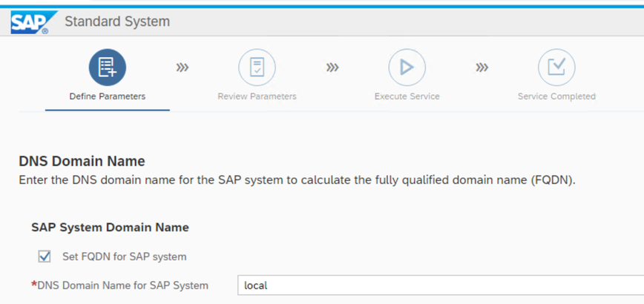This screenshot has height=304, width=644.
Task: Select the Service Completed step icon
Action: pos(556,67)
